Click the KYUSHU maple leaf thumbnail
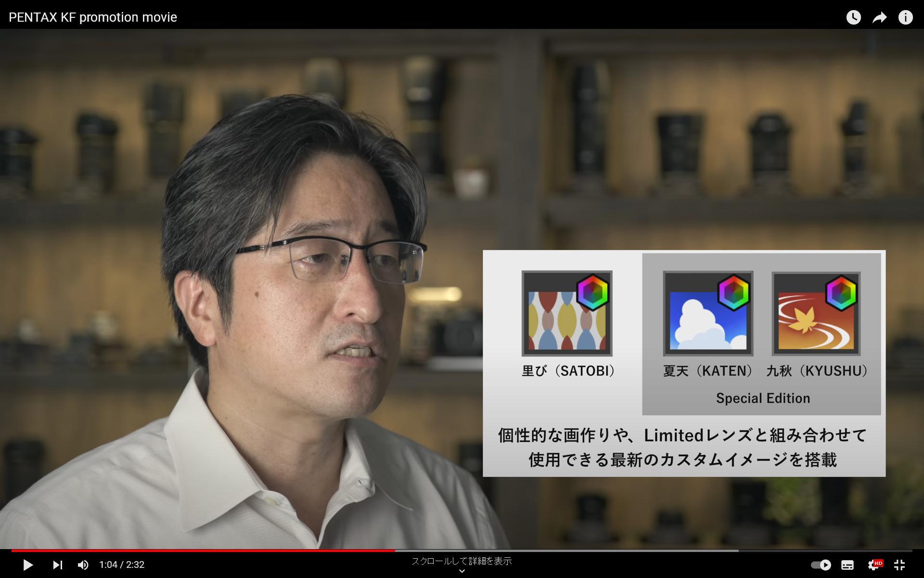 816,313
